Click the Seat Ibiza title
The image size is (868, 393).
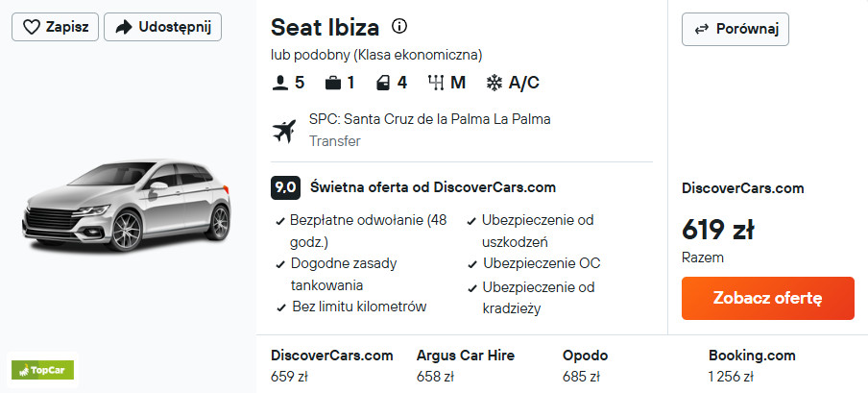coord(325,27)
